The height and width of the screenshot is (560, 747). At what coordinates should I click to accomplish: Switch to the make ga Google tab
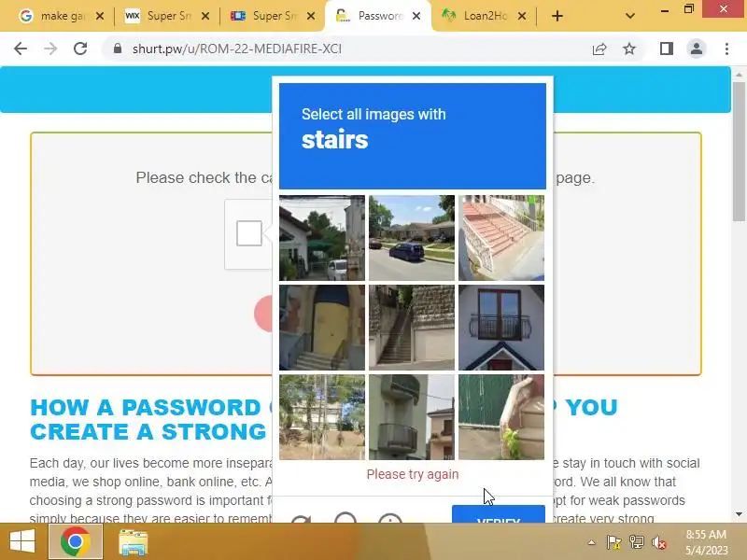click(x=61, y=16)
